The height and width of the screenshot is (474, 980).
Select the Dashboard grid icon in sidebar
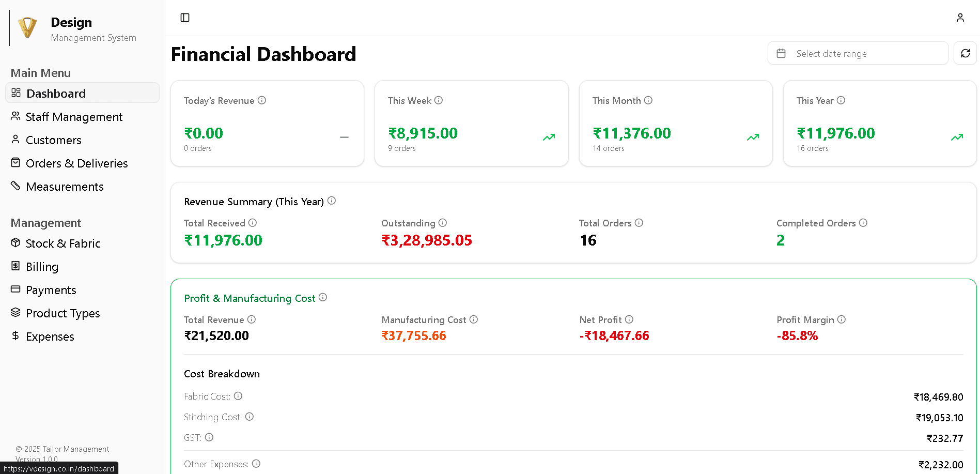click(x=15, y=93)
